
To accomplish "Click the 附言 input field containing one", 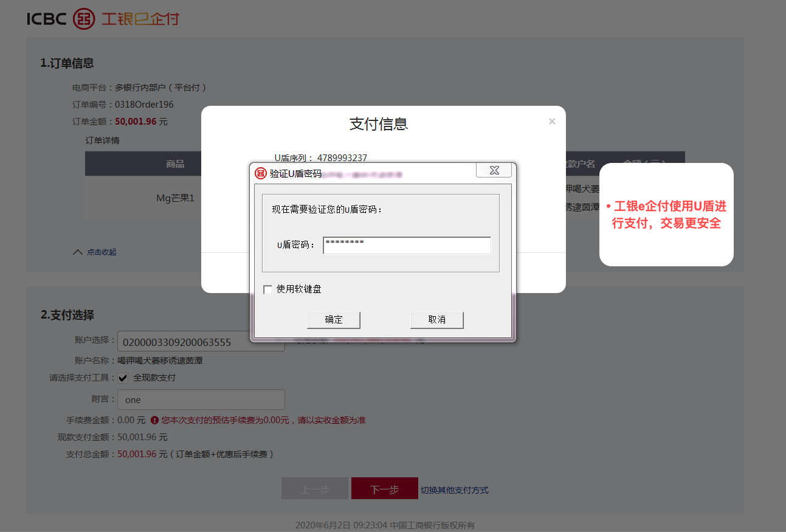I will coord(201,399).
